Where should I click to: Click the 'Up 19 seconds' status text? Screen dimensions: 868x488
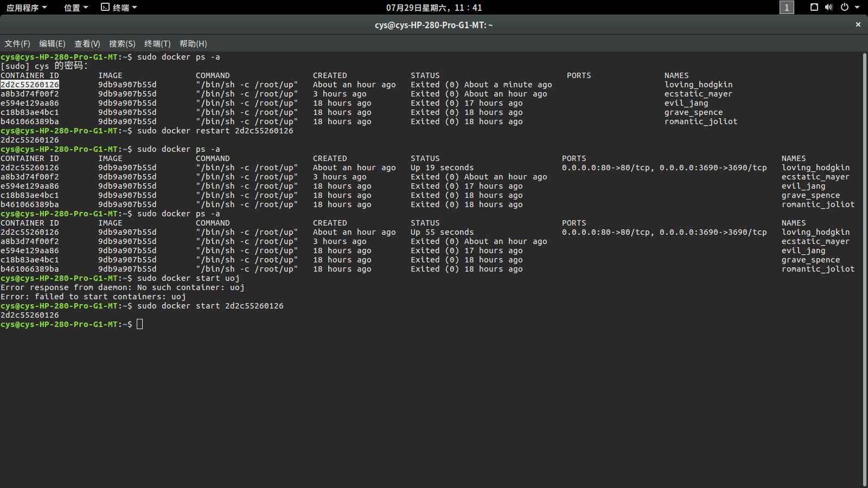(x=442, y=168)
